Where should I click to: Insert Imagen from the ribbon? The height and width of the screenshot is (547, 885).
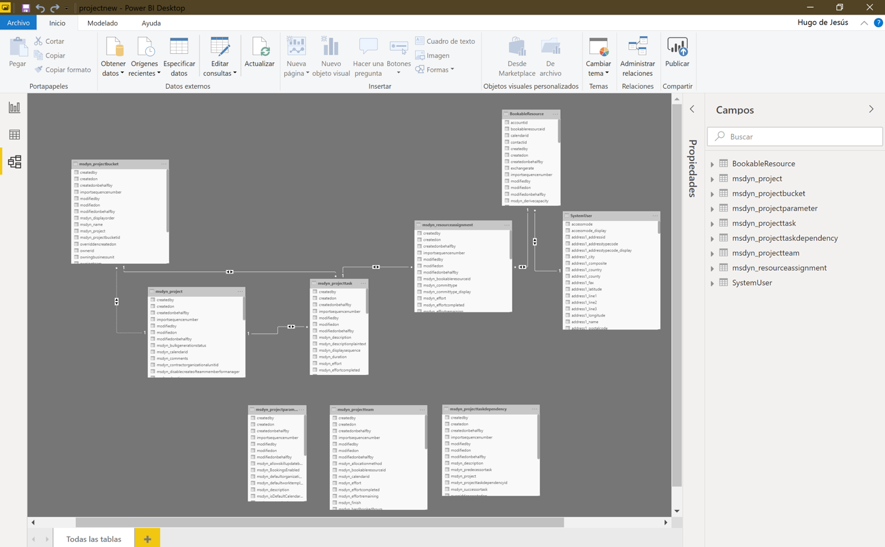432,55
